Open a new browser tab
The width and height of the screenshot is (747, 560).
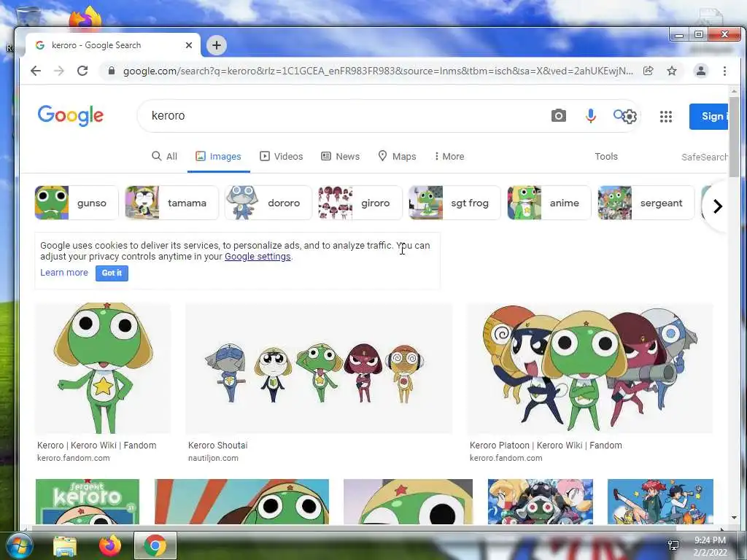click(x=217, y=45)
